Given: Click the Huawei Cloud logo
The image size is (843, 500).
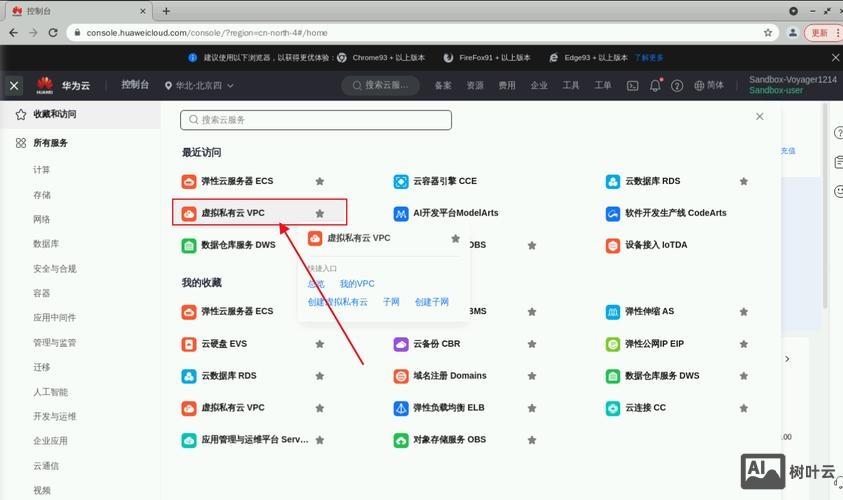Looking at the screenshot, I should [x=63, y=85].
